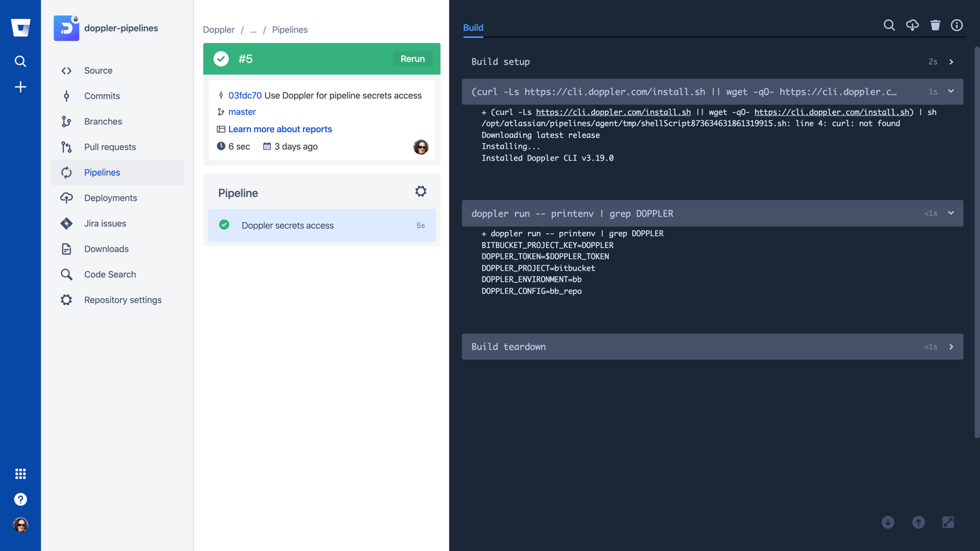Image resolution: width=980 pixels, height=551 pixels.
Task: Delete the log with trash icon
Action: point(935,25)
